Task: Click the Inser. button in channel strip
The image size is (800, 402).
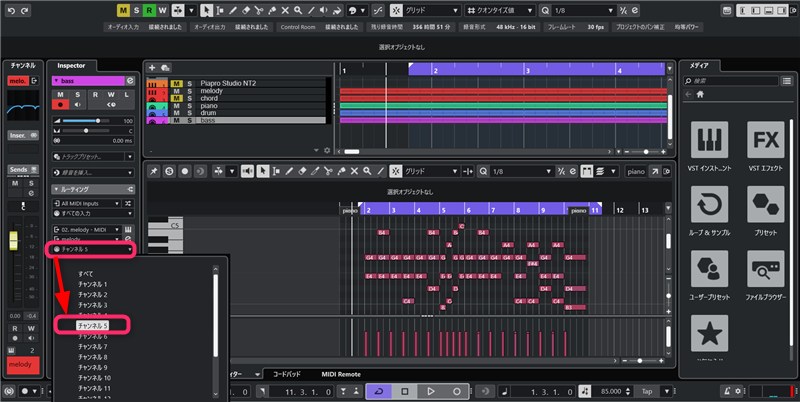Action: [23, 135]
